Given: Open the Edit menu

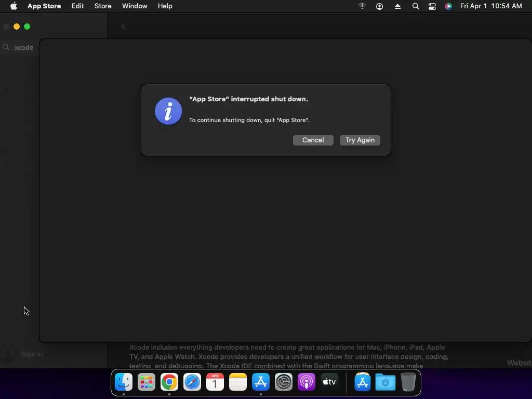Looking at the screenshot, I should click(x=78, y=6).
